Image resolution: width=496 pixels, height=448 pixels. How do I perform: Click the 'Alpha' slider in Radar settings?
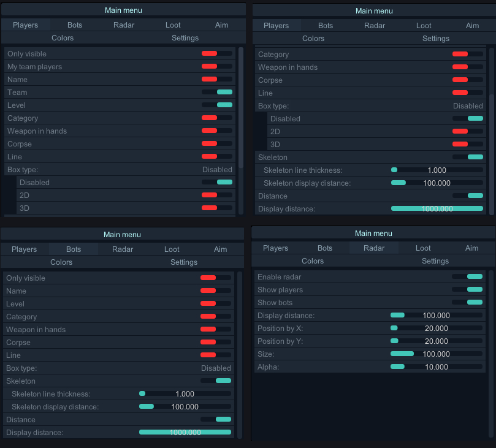(x=397, y=366)
